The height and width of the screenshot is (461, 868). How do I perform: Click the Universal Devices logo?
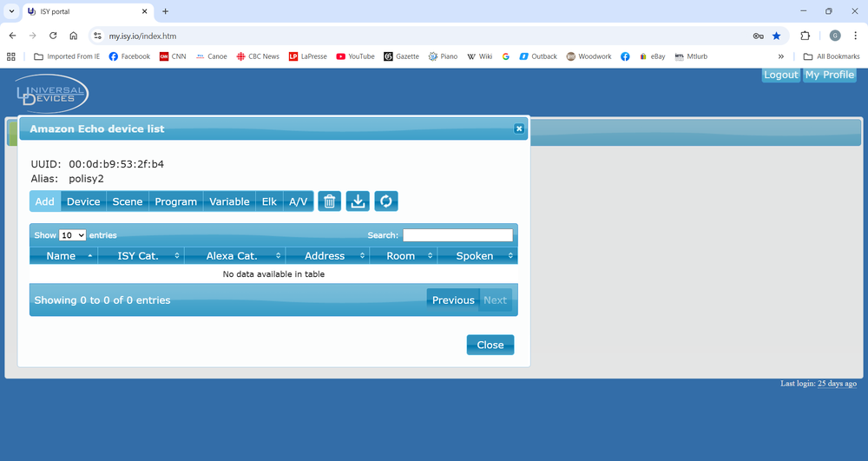(x=51, y=94)
